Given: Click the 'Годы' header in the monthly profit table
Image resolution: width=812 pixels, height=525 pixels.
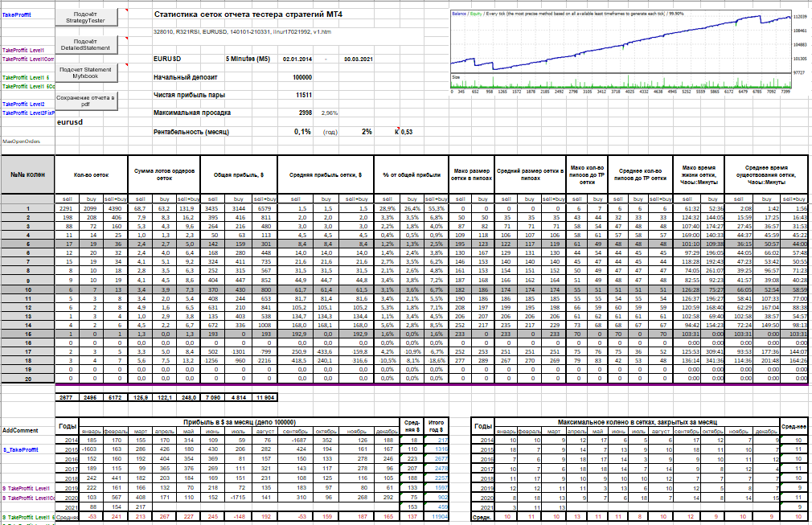Looking at the screenshot, I should coord(68,426).
